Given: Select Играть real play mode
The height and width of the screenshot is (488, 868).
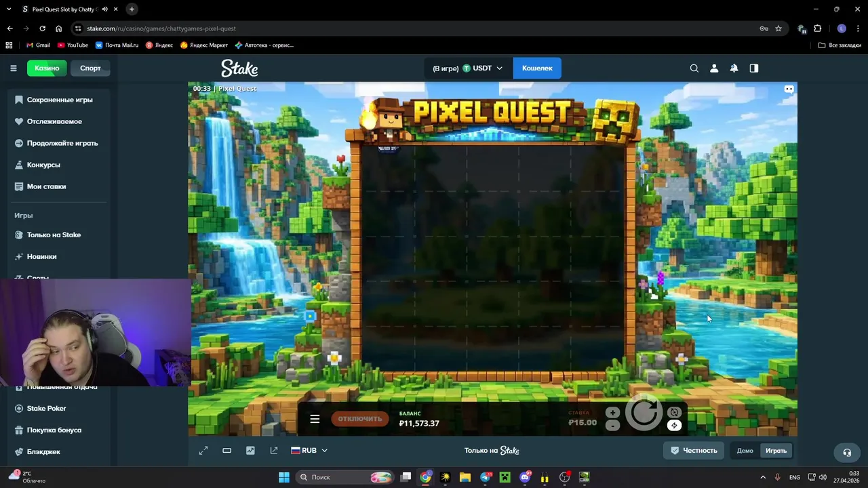Looking at the screenshot, I should click(x=776, y=451).
